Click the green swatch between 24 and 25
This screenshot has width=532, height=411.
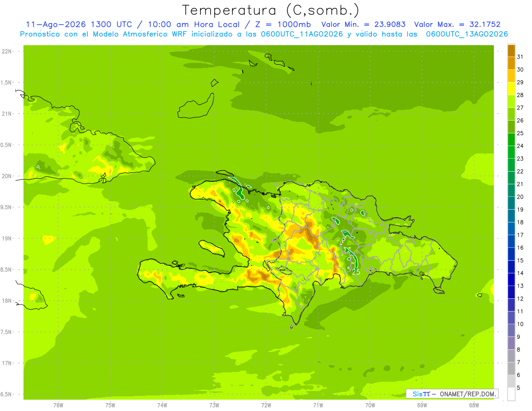pyautogui.click(x=511, y=140)
